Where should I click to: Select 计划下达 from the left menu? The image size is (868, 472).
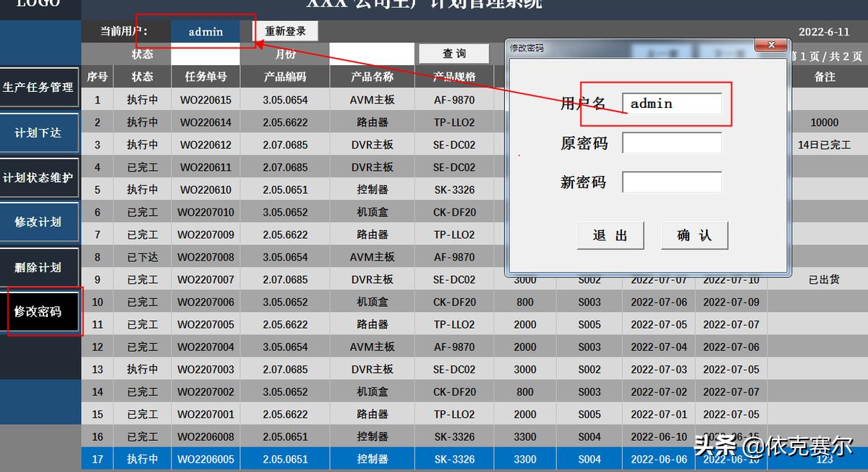(x=39, y=132)
